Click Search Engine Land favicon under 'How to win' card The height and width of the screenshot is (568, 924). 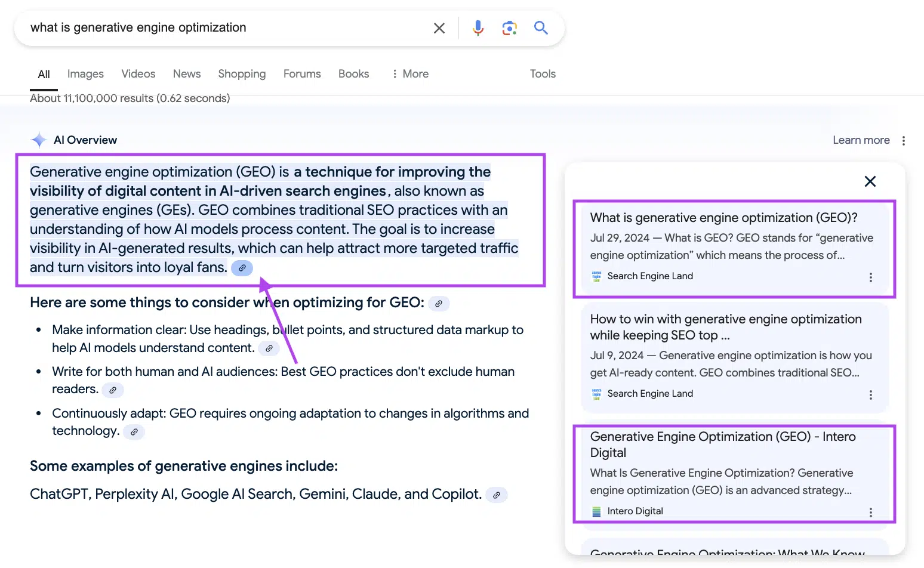click(596, 394)
